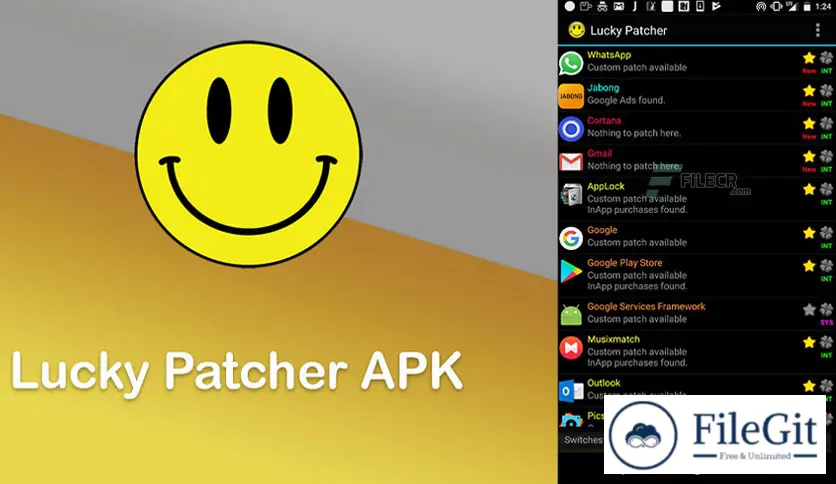Open the WhatsApp entry name
Image resolution: width=836 pixels, height=484 pixels.
[x=609, y=55]
